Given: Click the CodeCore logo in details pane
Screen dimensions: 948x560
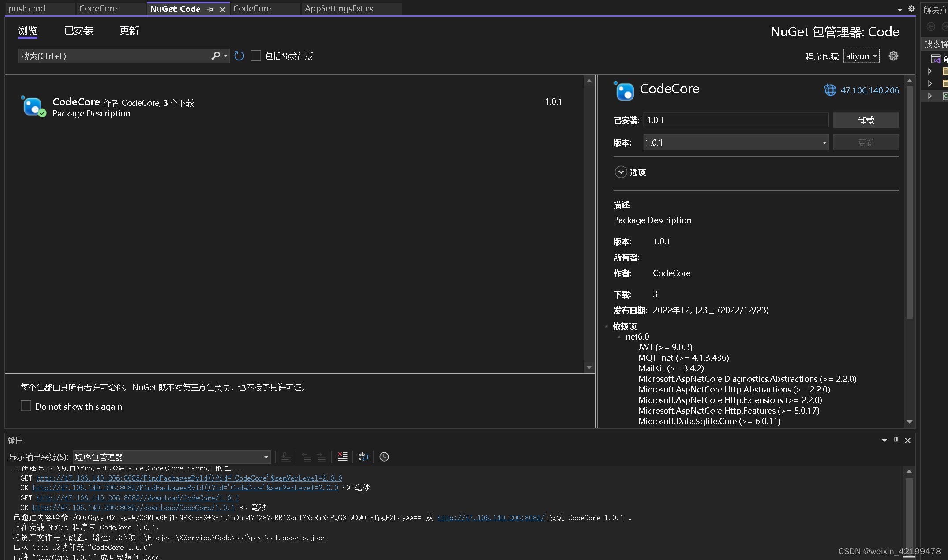Looking at the screenshot, I should pos(624,91).
